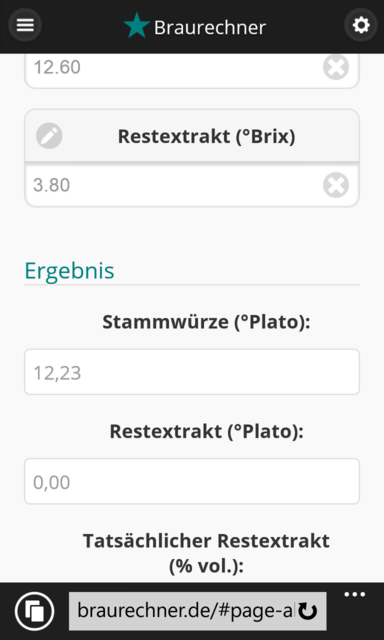
Task: Reload the page with the refresh icon
Action: (308, 611)
